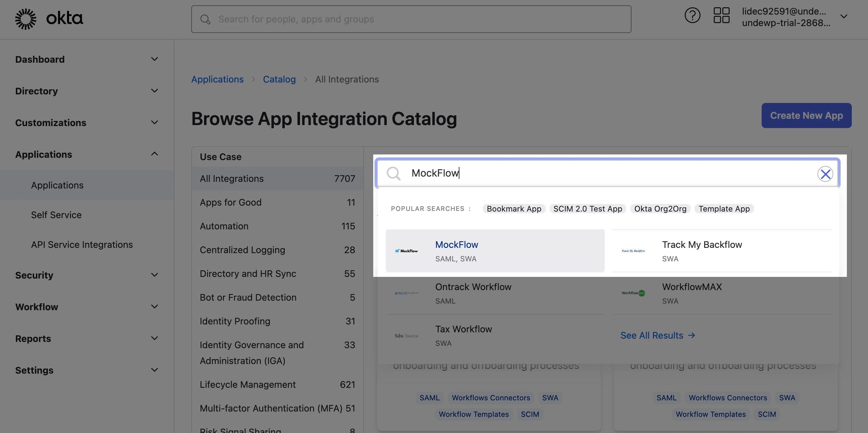This screenshot has width=868, height=433.
Task: Select Directory and HR Sync filter
Action: click(278, 273)
